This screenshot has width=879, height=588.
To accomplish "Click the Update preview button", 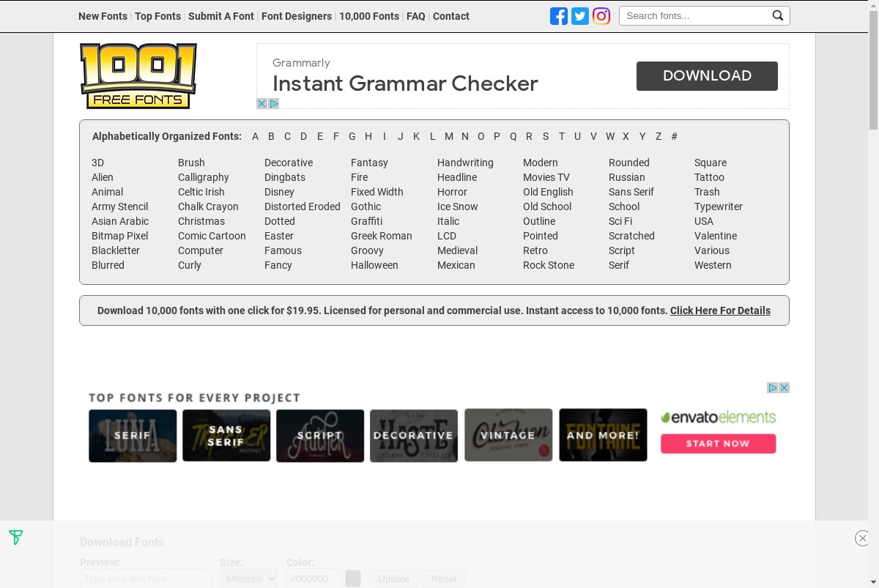I will (x=394, y=578).
